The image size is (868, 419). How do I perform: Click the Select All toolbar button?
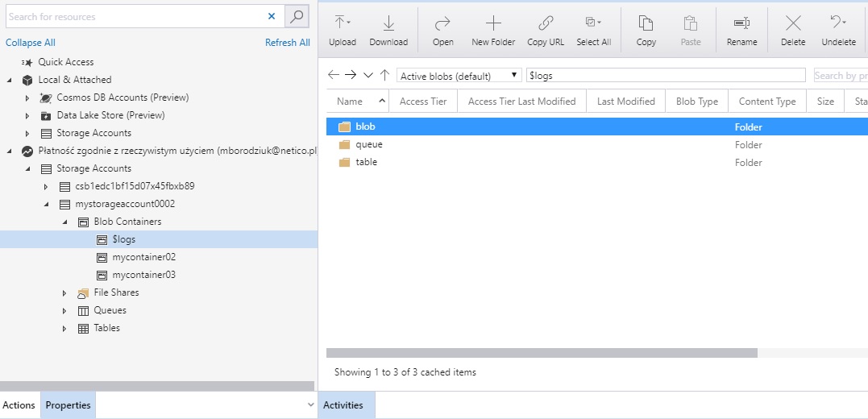click(593, 31)
